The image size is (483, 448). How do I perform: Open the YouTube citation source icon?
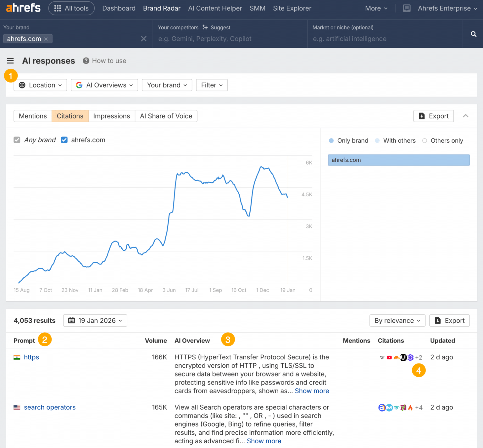pyautogui.click(x=389, y=358)
